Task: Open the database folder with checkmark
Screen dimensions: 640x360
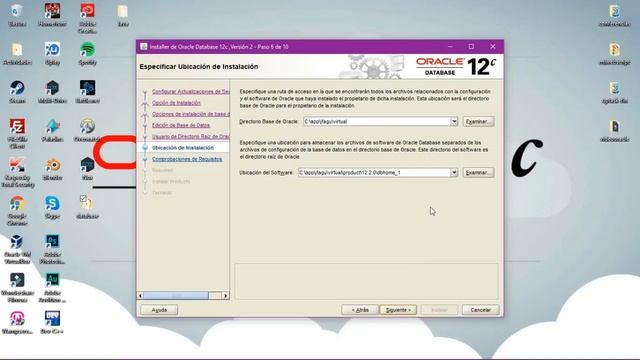Action: coord(87,207)
